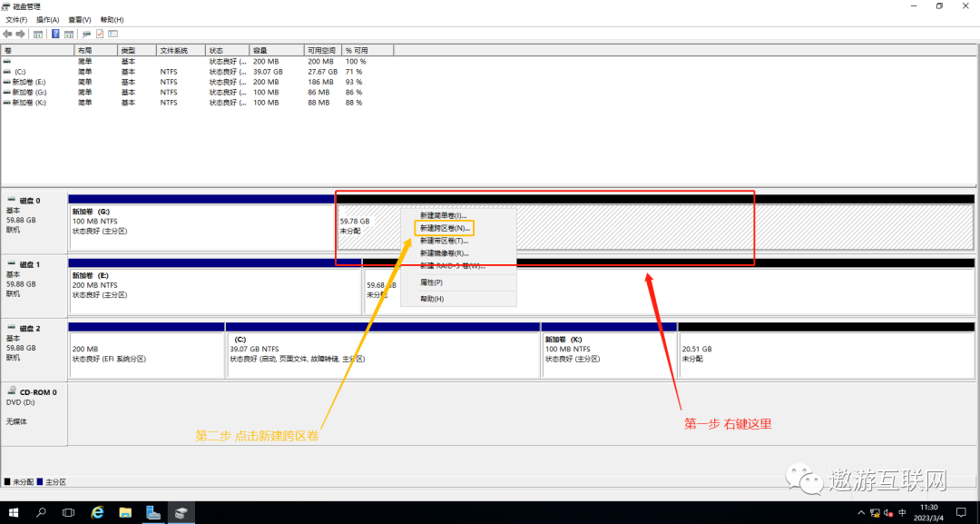Sort by the 状态 column header

tap(228, 50)
